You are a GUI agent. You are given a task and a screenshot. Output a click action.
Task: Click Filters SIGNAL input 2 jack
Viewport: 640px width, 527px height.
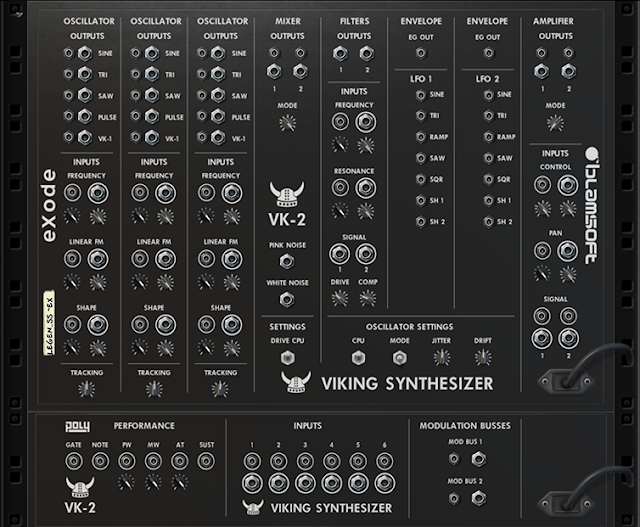click(x=366, y=254)
